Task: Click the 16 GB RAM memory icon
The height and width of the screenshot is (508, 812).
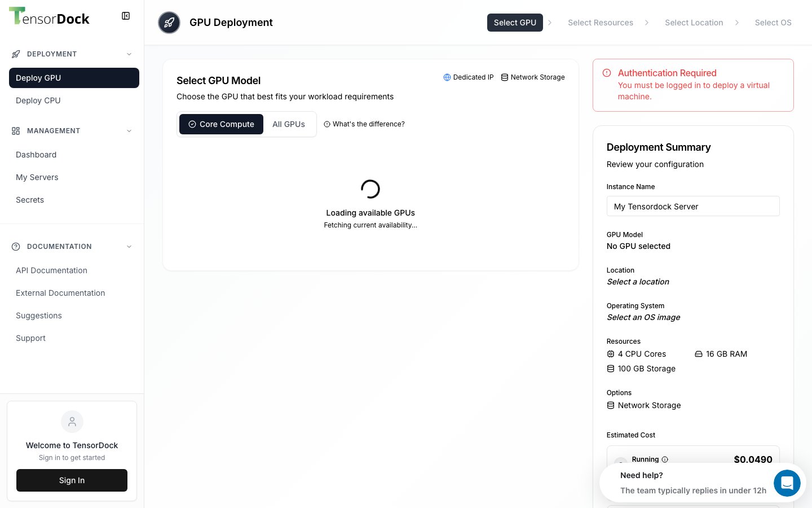Action: (699, 354)
